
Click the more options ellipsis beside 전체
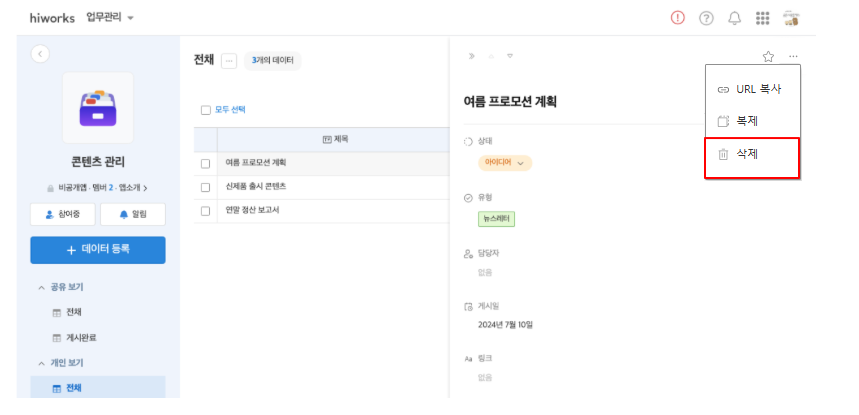point(229,61)
